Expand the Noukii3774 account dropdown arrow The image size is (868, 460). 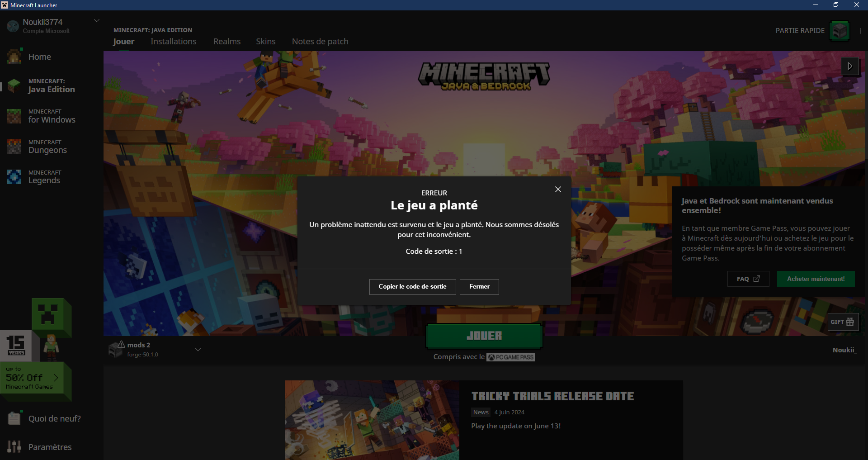click(96, 21)
